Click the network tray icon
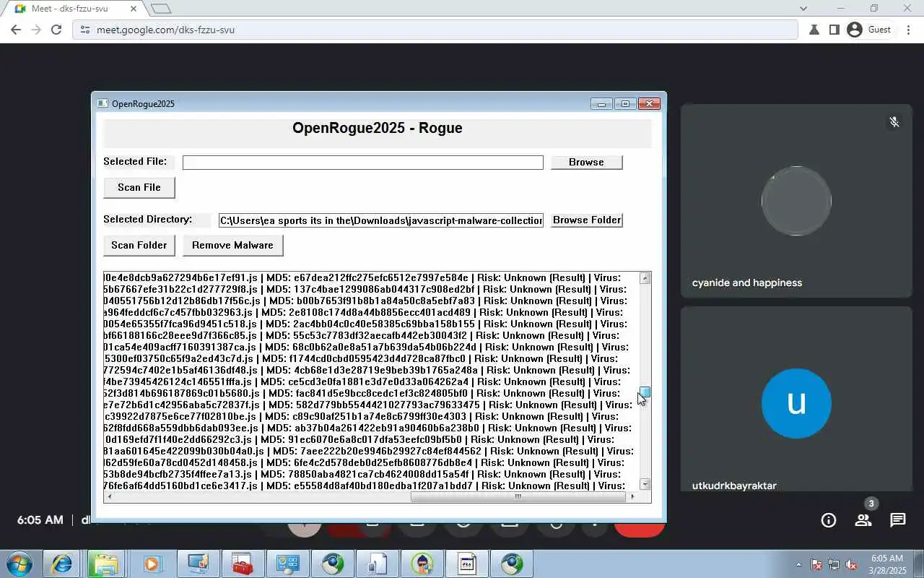This screenshot has height=578, width=924. [834, 564]
